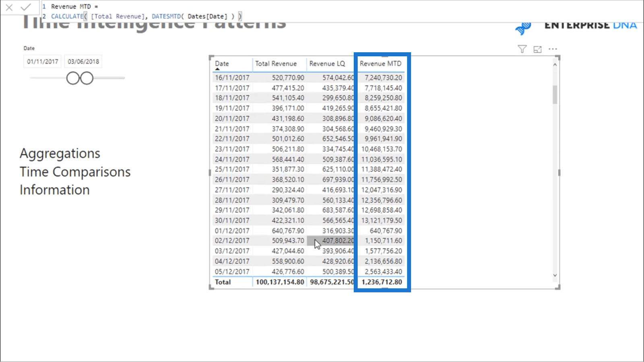Screen dimensions: 644x362
Task: Edit the start date field 01/11/2017
Action: (x=43, y=62)
